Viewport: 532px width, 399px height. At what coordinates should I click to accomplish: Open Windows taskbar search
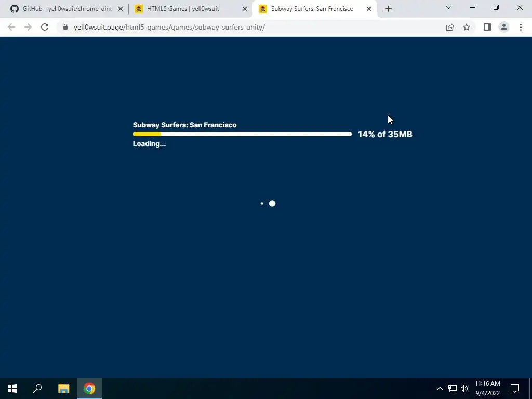37,389
